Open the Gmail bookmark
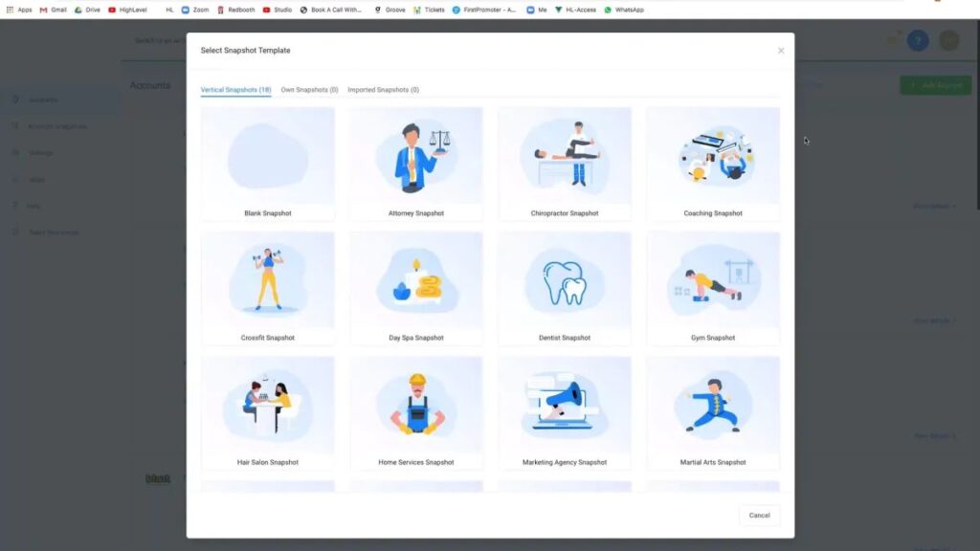The height and width of the screenshot is (551, 980). coord(54,10)
